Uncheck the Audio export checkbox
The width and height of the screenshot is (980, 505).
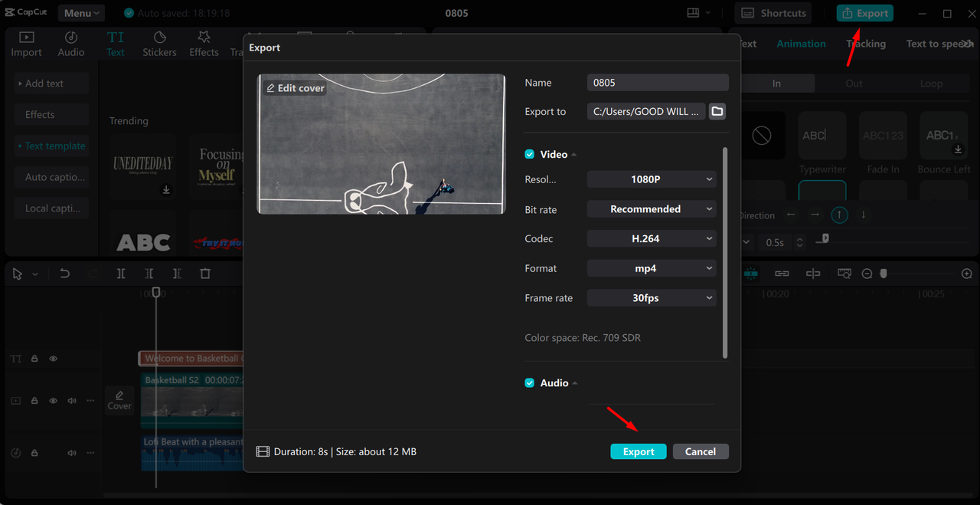pos(529,382)
